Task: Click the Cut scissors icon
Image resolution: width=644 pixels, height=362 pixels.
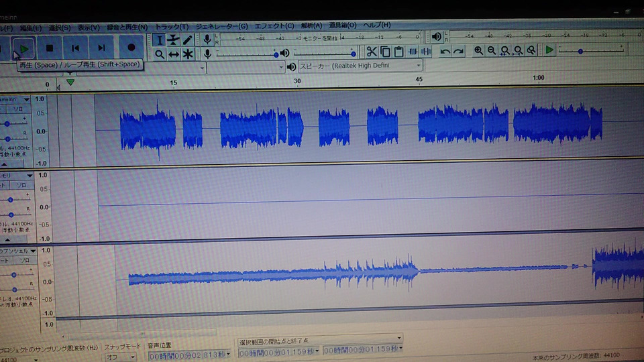Action: [x=372, y=52]
